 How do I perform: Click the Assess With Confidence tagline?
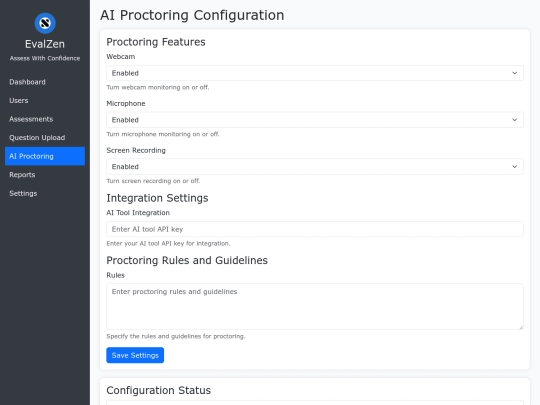45,58
